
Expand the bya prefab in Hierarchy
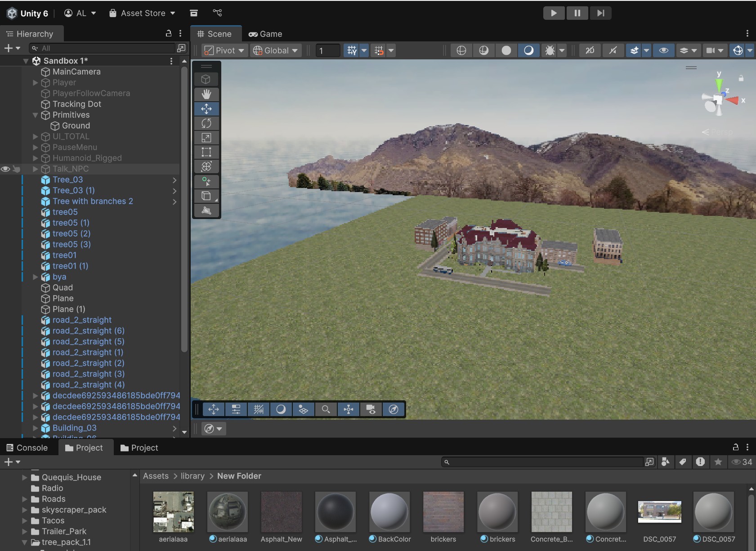pos(36,277)
